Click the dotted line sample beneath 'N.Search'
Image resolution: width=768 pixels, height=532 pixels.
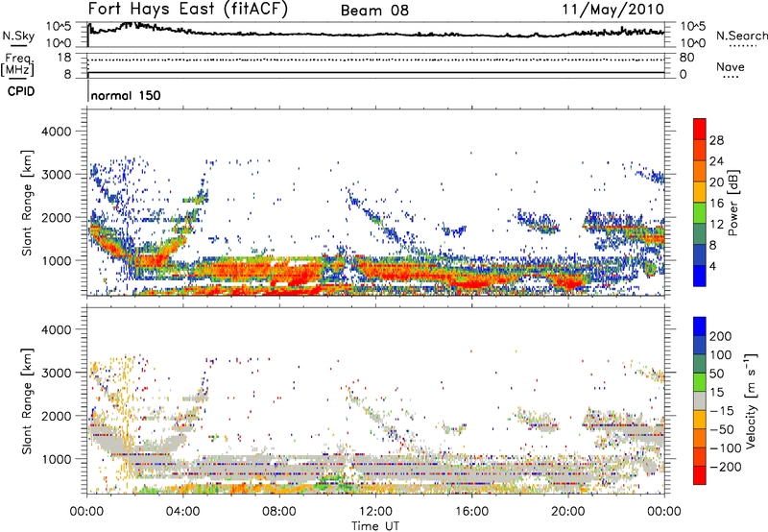coord(742,46)
